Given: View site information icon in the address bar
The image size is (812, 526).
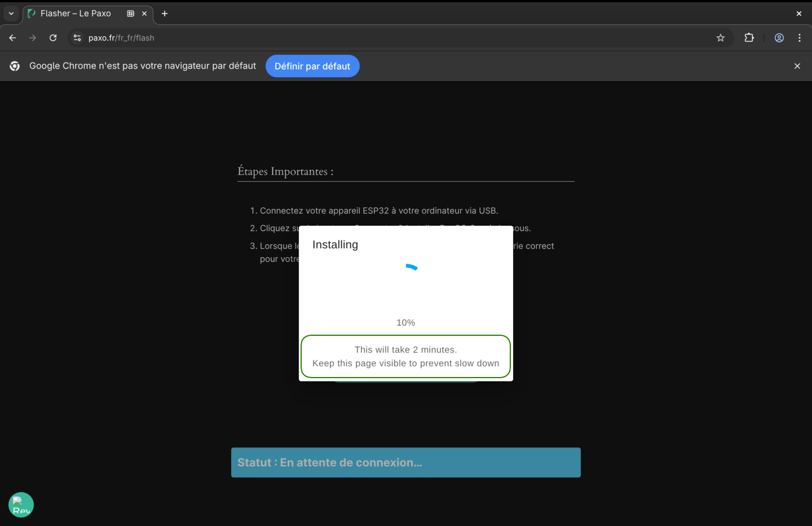Looking at the screenshot, I should click(76, 38).
